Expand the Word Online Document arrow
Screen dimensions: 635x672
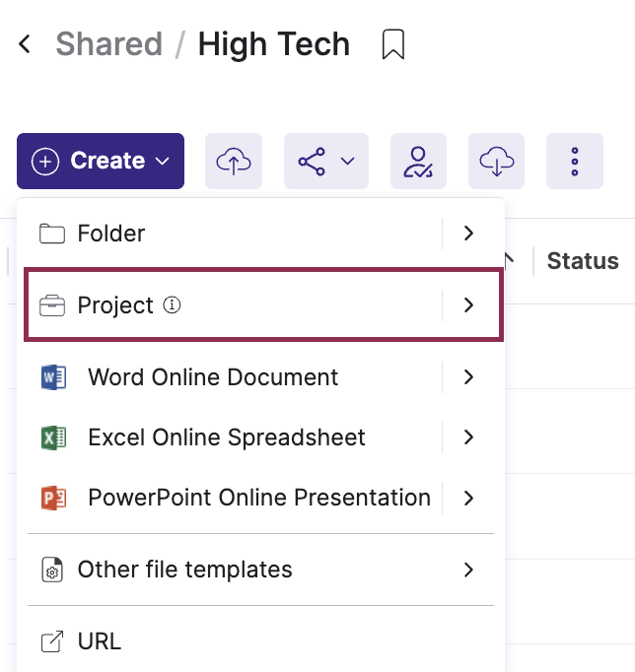tap(468, 377)
